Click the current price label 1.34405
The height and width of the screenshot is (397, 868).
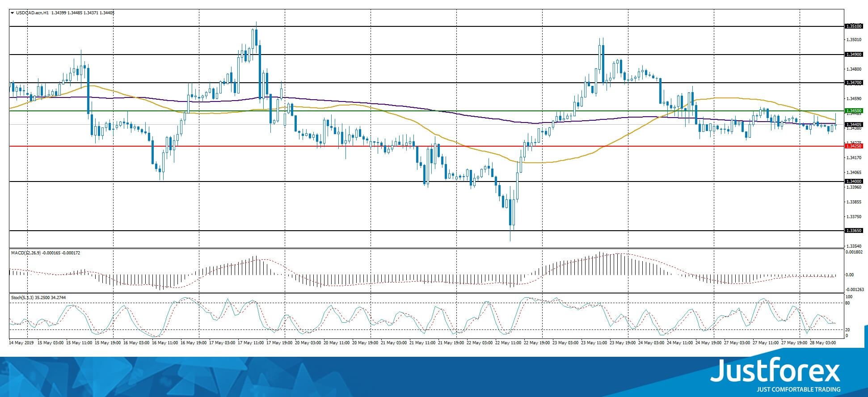(853, 124)
